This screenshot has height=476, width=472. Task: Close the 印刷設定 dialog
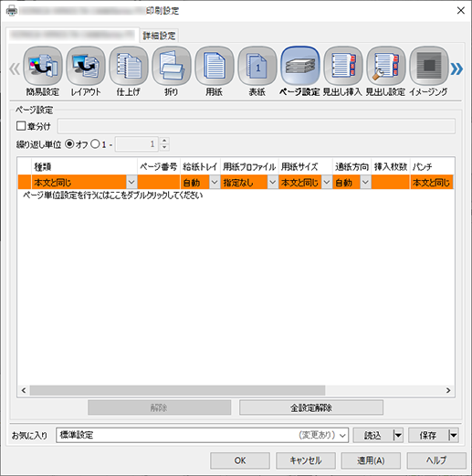click(461, 11)
